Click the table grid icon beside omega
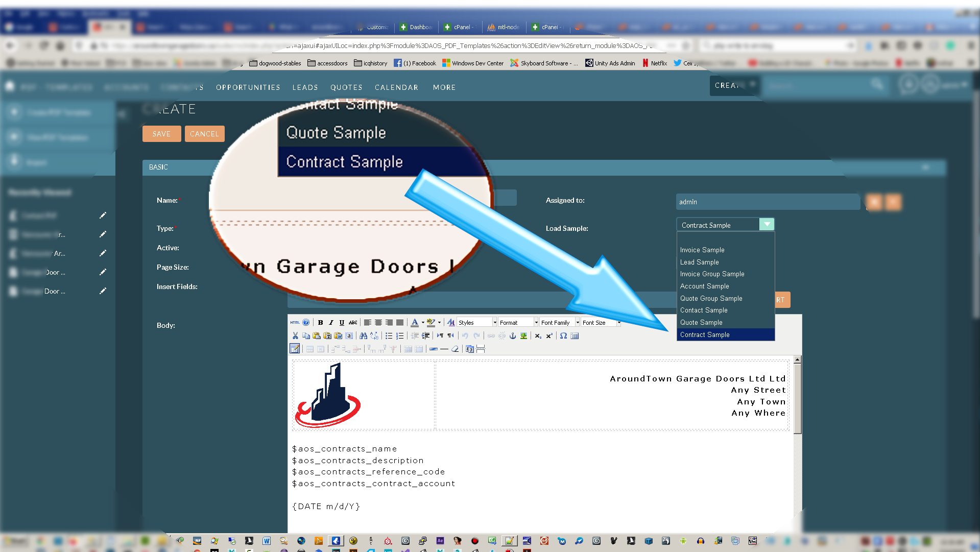 click(x=575, y=336)
